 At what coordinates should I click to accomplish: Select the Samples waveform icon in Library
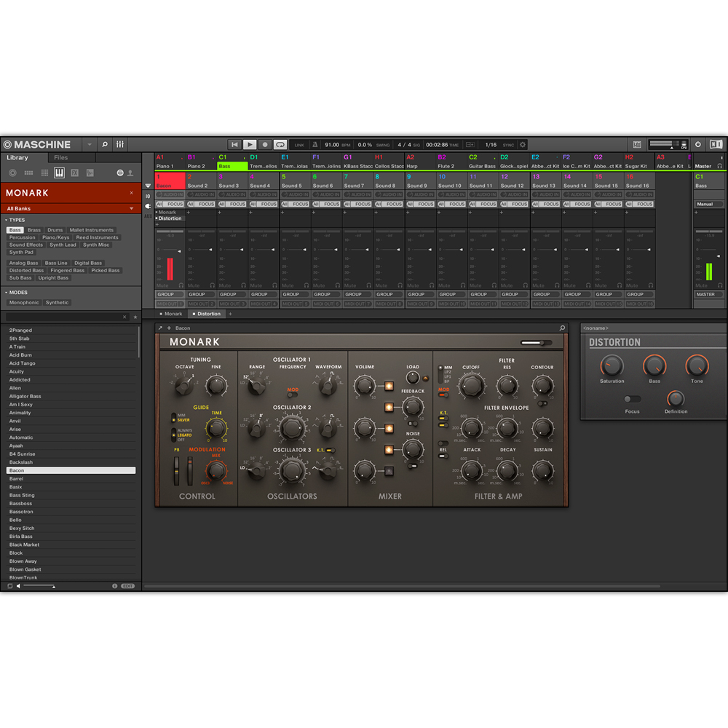[90, 173]
